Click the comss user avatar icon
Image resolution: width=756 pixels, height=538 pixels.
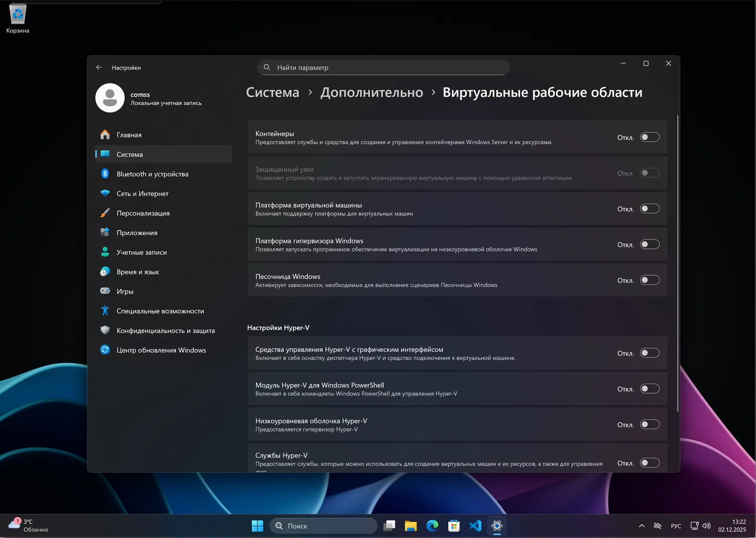pyautogui.click(x=110, y=98)
